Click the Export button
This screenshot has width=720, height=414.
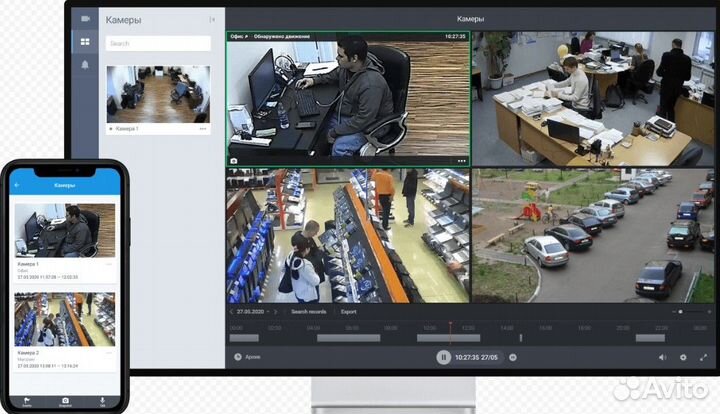[x=348, y=311]
